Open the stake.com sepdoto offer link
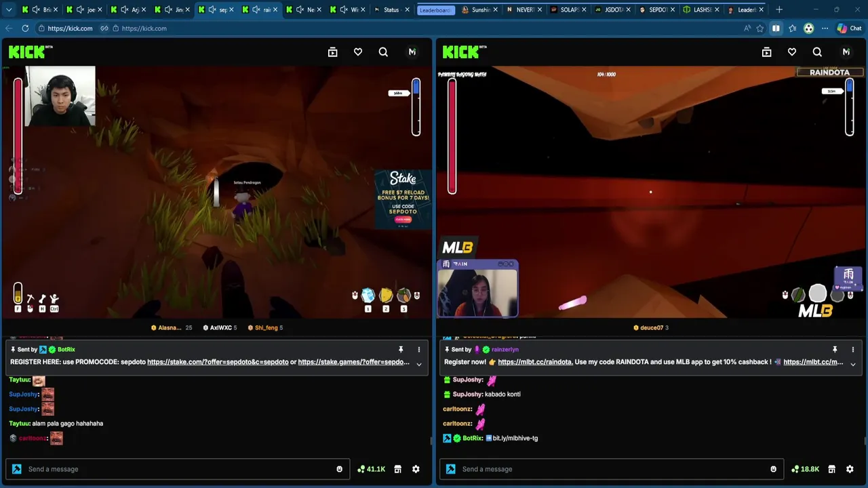Screen dimensions: 868x488 point(218,362)
